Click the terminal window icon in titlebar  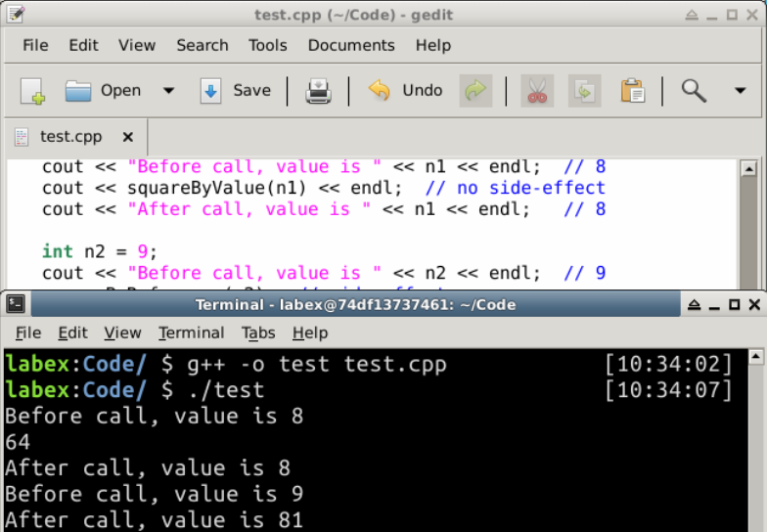click(16, 304)
